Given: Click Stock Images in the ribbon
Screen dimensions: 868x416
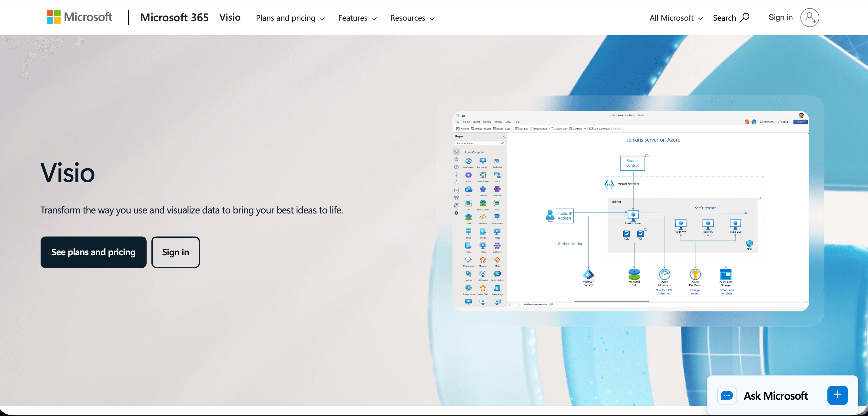Looking at the screenshot, I should [x=502, y=129].
